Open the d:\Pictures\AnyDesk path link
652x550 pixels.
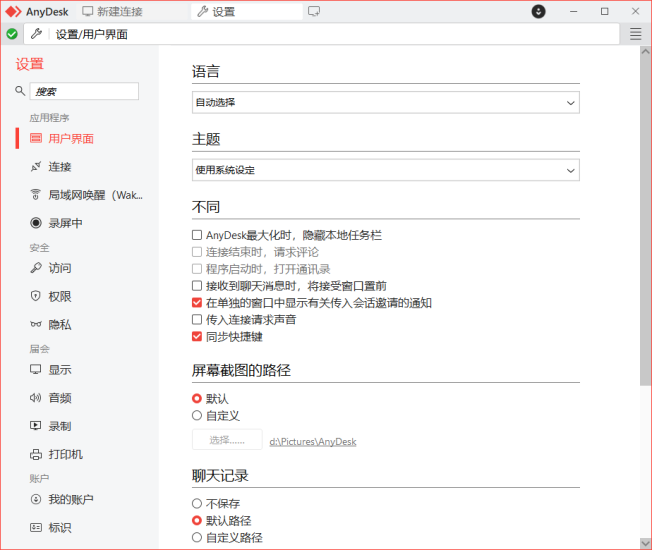click(313, 441)
